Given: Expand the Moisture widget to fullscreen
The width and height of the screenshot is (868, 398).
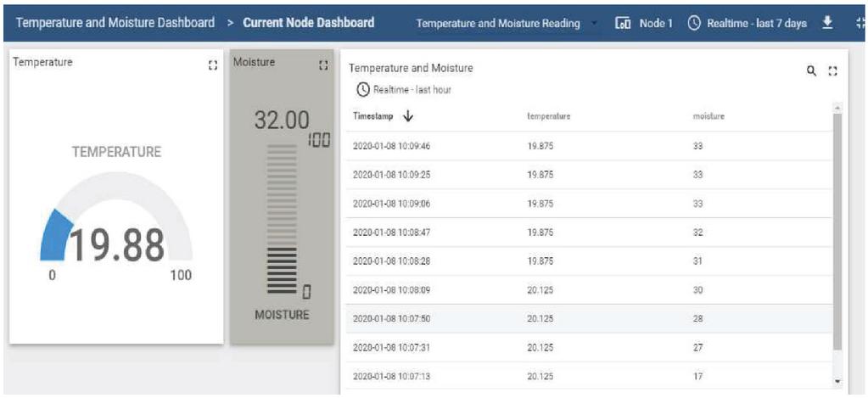Looking at the screenshot, I should 322,65.
